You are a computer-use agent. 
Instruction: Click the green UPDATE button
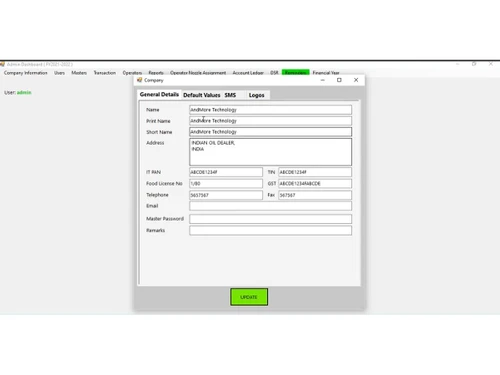249,297
